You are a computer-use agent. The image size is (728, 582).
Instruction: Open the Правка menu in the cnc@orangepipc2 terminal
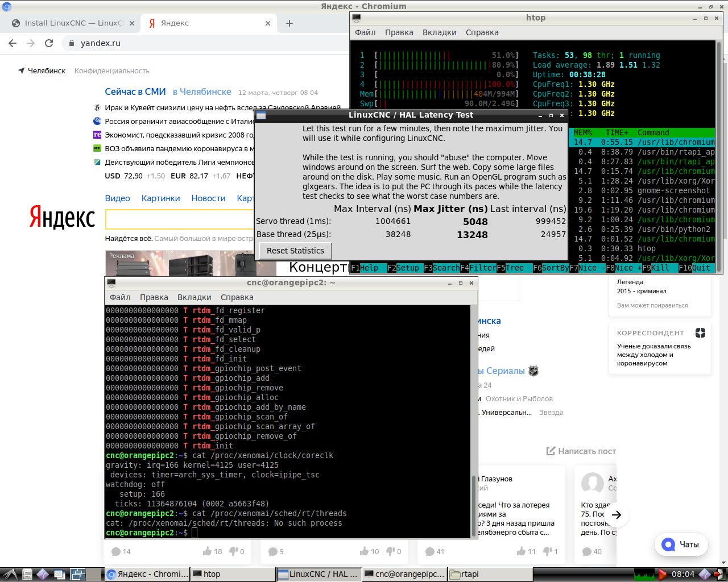click(154, 297)
